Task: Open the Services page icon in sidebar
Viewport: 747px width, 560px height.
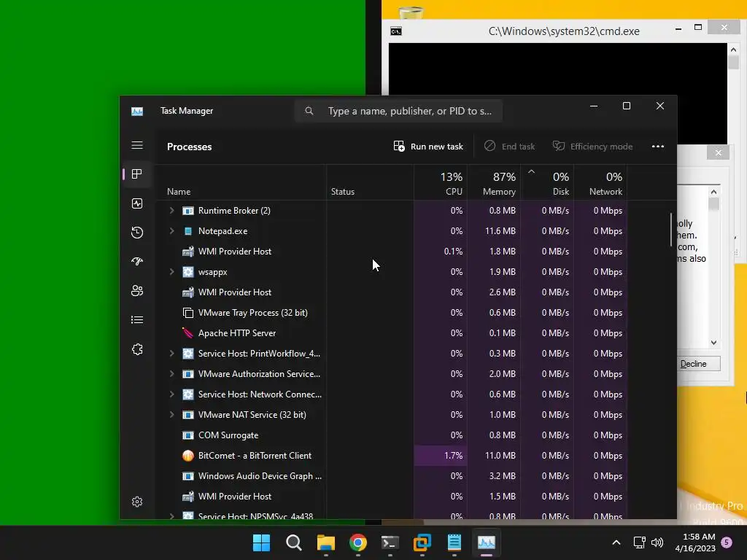Action: tap(136, 349)
